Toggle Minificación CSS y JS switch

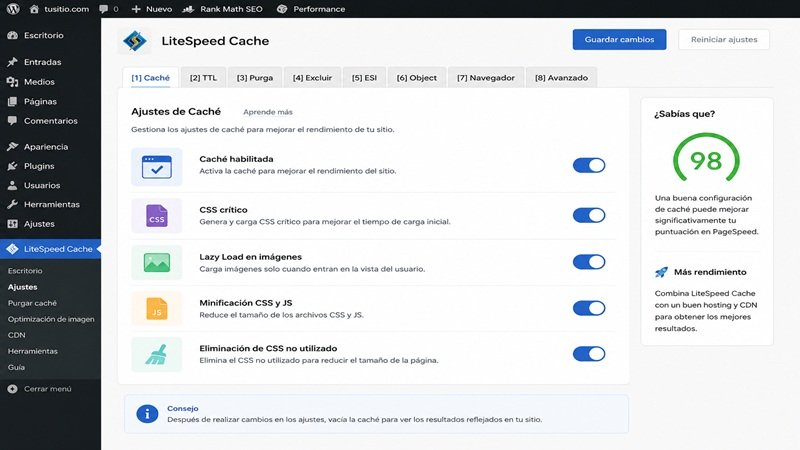(x=589, y=308)
